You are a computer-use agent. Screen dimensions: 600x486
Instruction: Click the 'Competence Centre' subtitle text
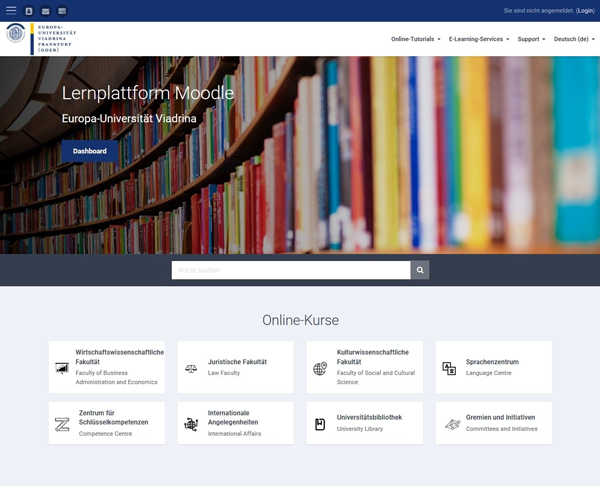tap(106, 434)
